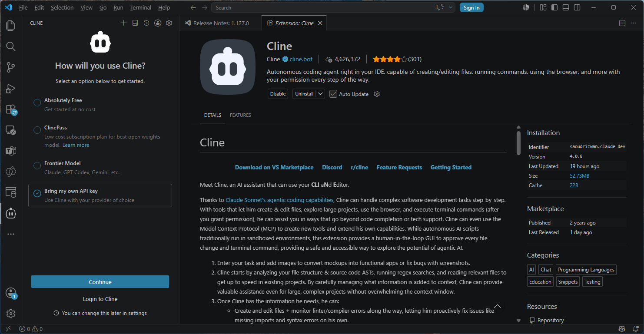Viewport: 644px width, 334px height.
Task: Open the interlocking-diamonds view in the activity bar
Action: [11, 172]
